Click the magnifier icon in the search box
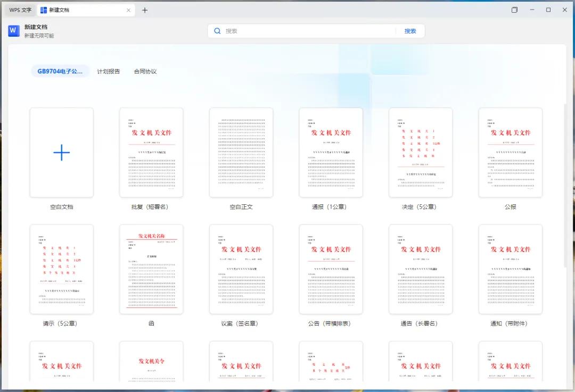575x392 pixels. click(217, 31)
